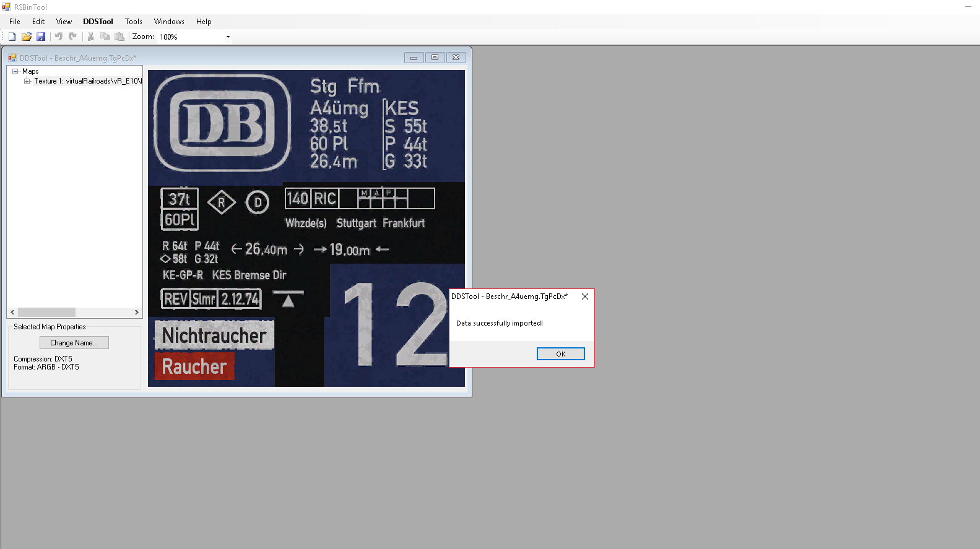Click the 'Selected Map Properties' group label
Viewport: 980px width, 549px height.
[x=50, y=327]
